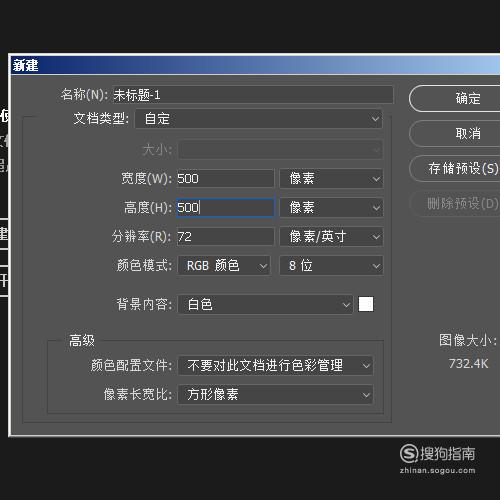Click the 取消 button
This screenshot has width=500, height=500.
point(455,133)
